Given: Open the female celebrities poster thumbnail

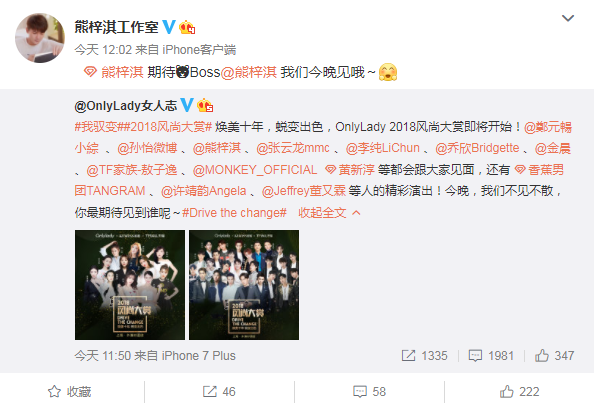Looking at the screenshot, I should click(130, 285).
